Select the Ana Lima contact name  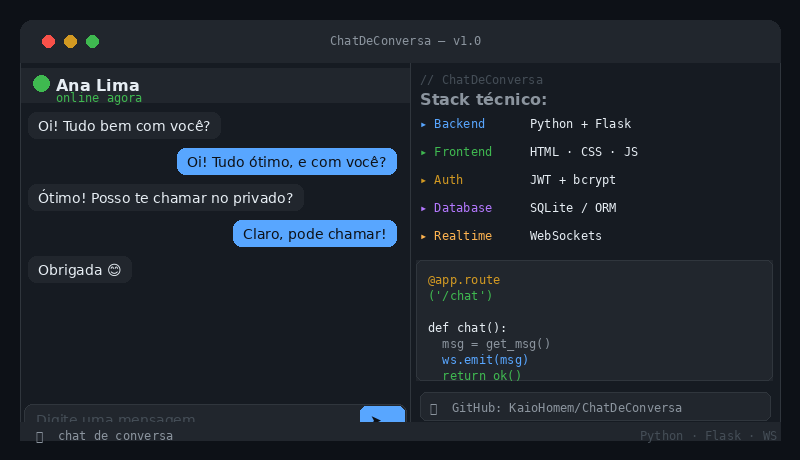pos(97,85)
